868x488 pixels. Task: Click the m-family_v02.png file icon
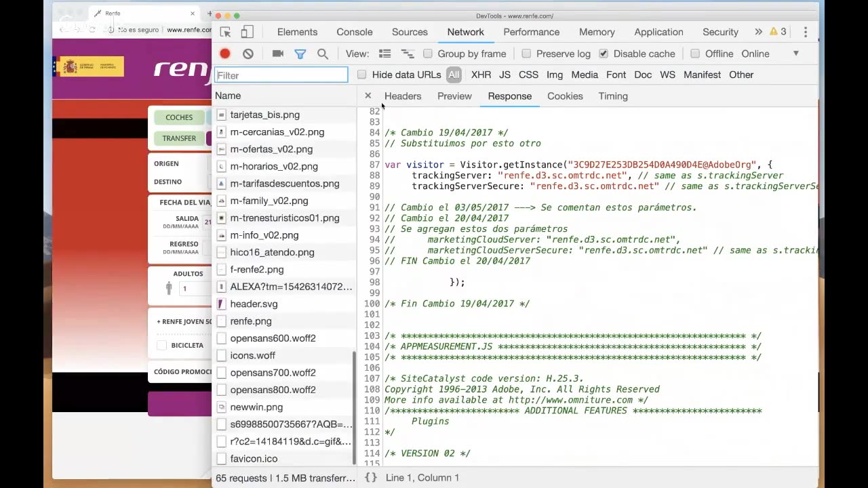pyautogui.click(x=221, y=201)
